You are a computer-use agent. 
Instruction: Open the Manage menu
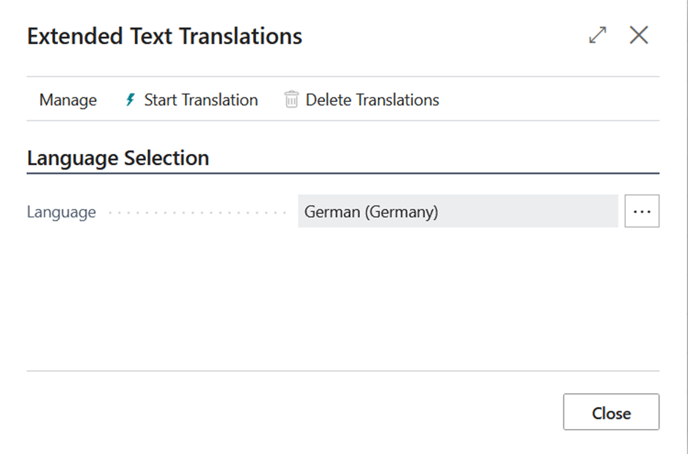[68, 100]
